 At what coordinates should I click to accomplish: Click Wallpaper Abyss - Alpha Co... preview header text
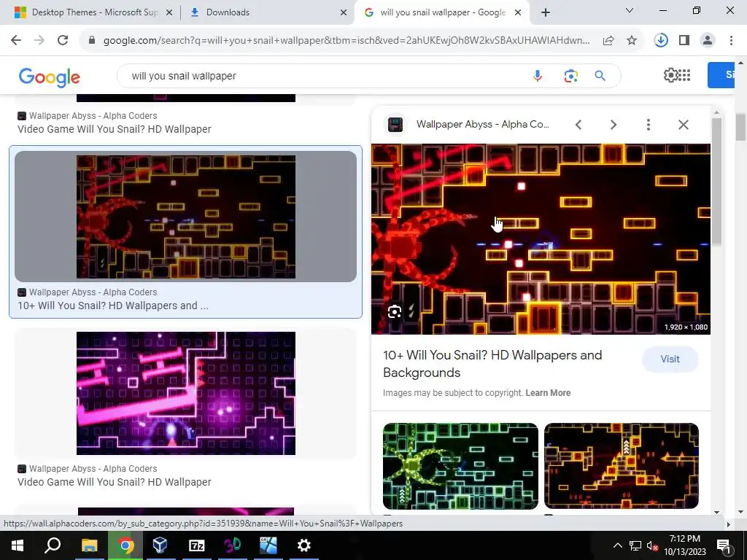pos(483,124)
